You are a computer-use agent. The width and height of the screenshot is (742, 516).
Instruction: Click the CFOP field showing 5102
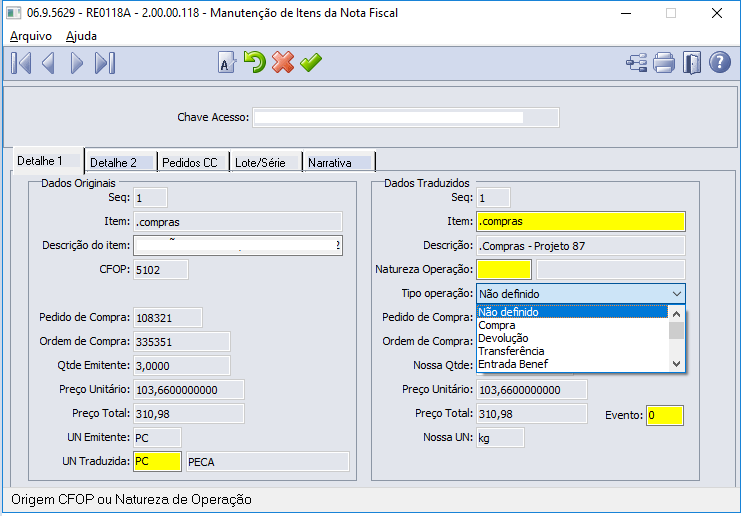pyautogui.click(x=161, y=270)
